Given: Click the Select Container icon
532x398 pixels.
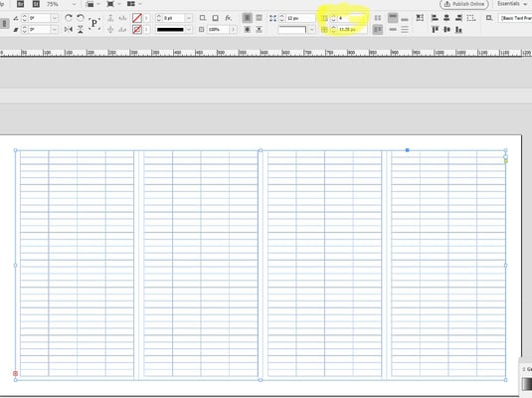Looking at the screenshot, I should coord(110,18).
